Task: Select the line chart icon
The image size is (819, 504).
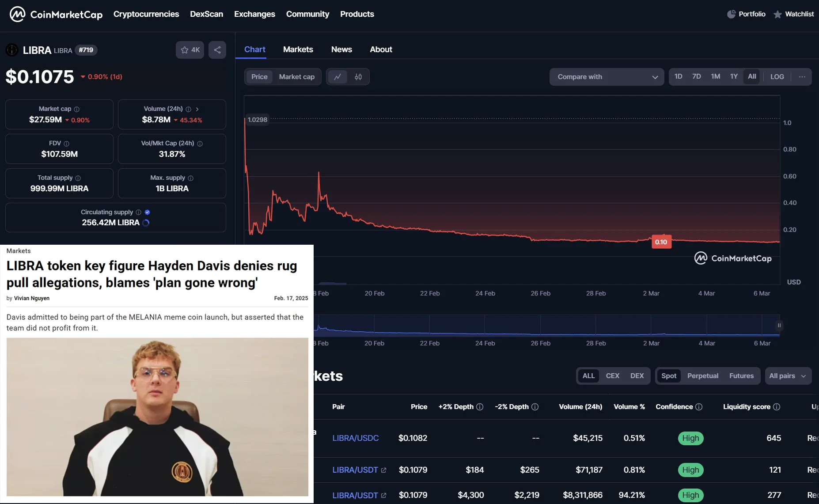Action: [x=337, y=76]
